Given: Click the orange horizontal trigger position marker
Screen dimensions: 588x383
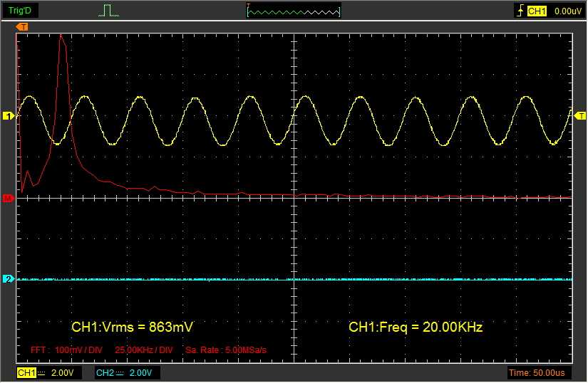Looking at the screenshot, I should click(22, 27).
